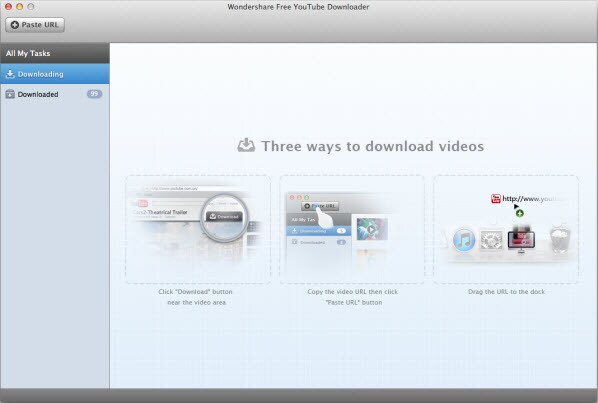
Task: Click 'Drag the URL to the dock' caption
Action: pyautogui.click(x=506, y=292)
